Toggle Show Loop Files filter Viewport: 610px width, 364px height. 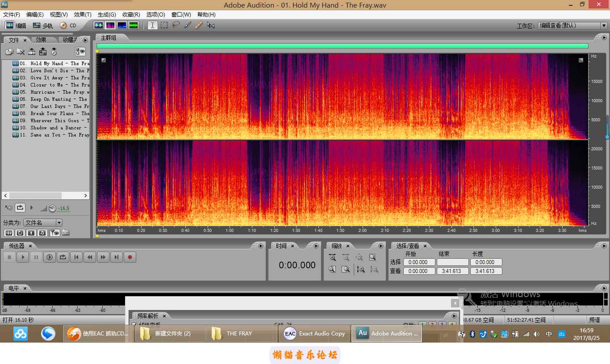[x=20, y=232]
